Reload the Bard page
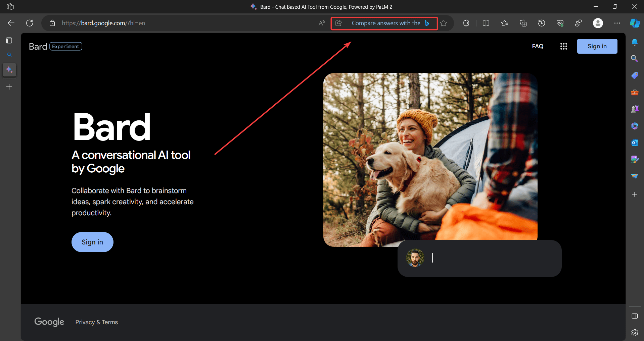The width and height of the screenshot is (644, 341). coord(30,23)
